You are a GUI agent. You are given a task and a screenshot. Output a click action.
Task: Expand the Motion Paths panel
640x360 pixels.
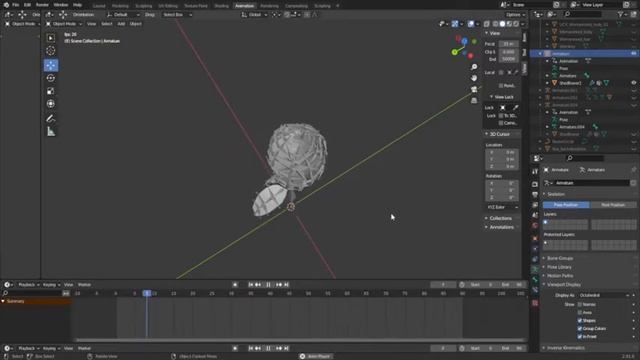pos(560,276)
